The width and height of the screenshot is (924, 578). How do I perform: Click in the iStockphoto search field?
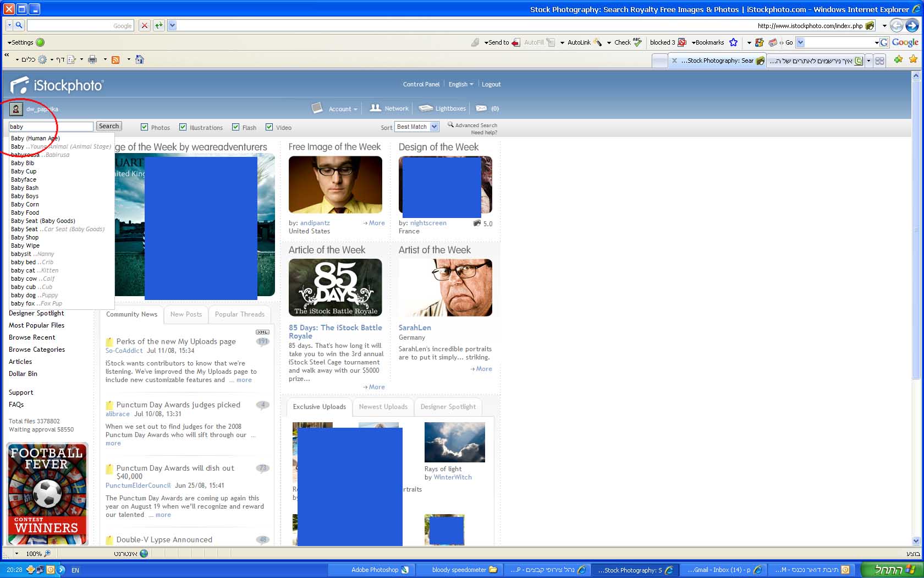[51, 127]
